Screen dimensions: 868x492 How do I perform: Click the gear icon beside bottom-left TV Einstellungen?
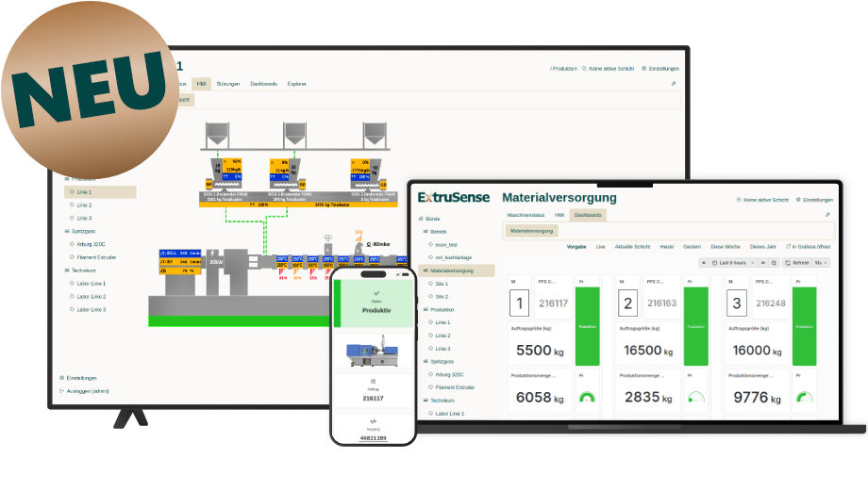click(x=62, y=378)
